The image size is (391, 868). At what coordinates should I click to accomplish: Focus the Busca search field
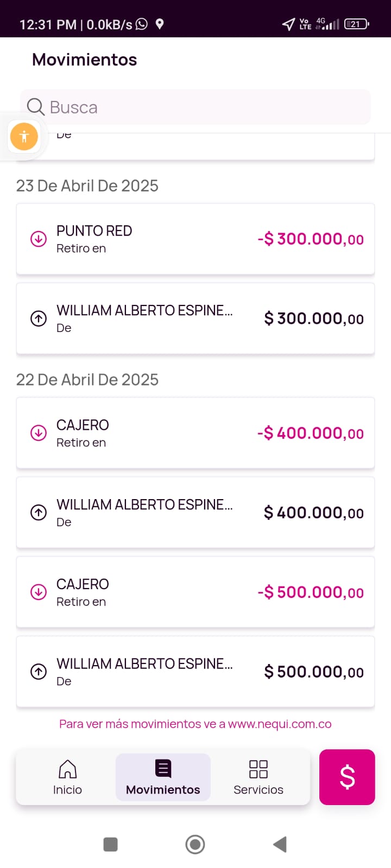[x=206, y=107]
